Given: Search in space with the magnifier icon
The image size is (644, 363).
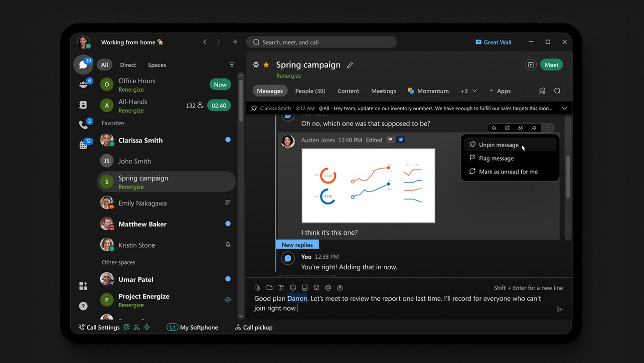Looking at the screenshot, I should point(557,91).
